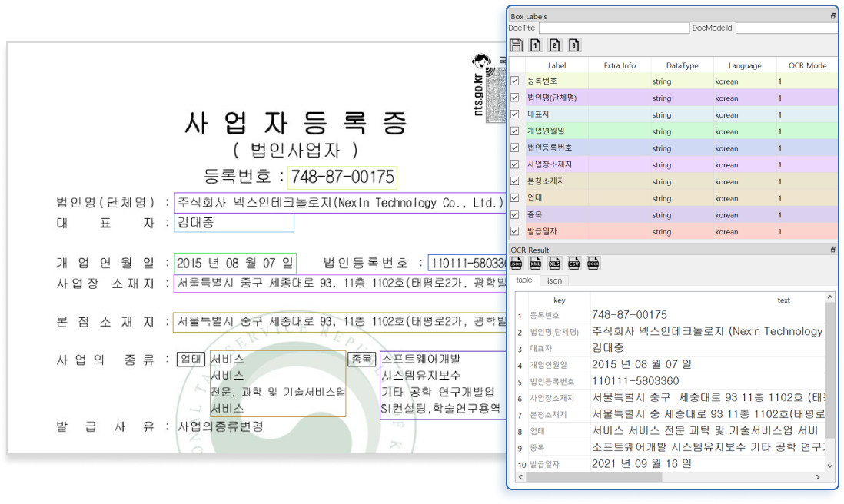Click string DataType cell in 대표자 row
The height and width of the screenshot is (504, 844).
(682, 114)
